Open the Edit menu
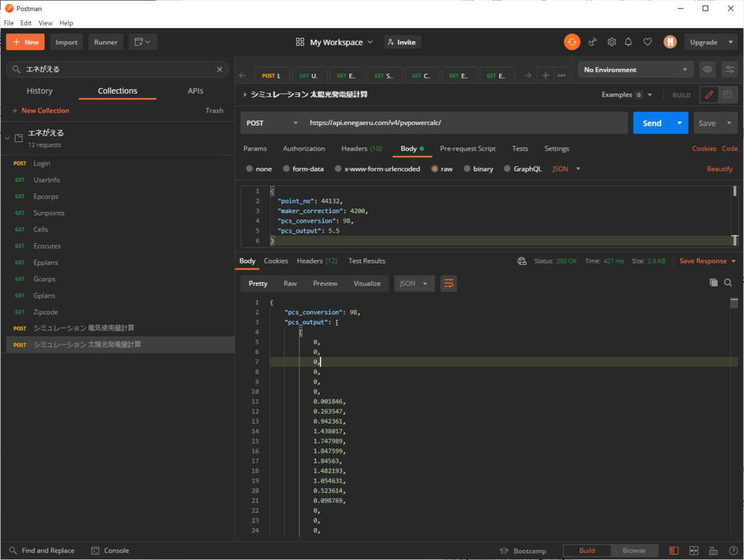This screenshot has height=560, width=744. 26,23
